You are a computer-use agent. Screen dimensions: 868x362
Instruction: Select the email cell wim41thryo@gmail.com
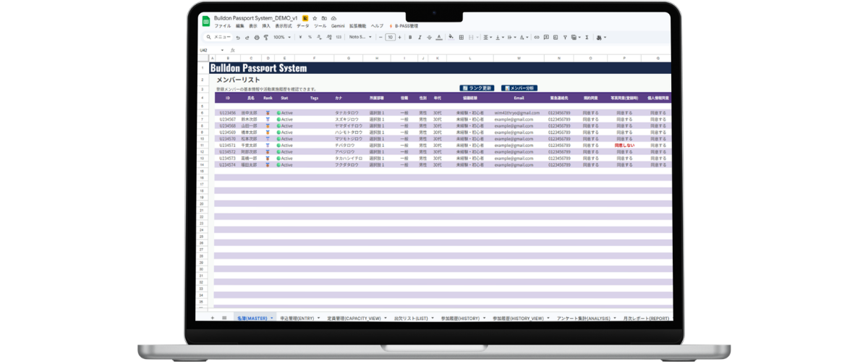pos(517,113)
